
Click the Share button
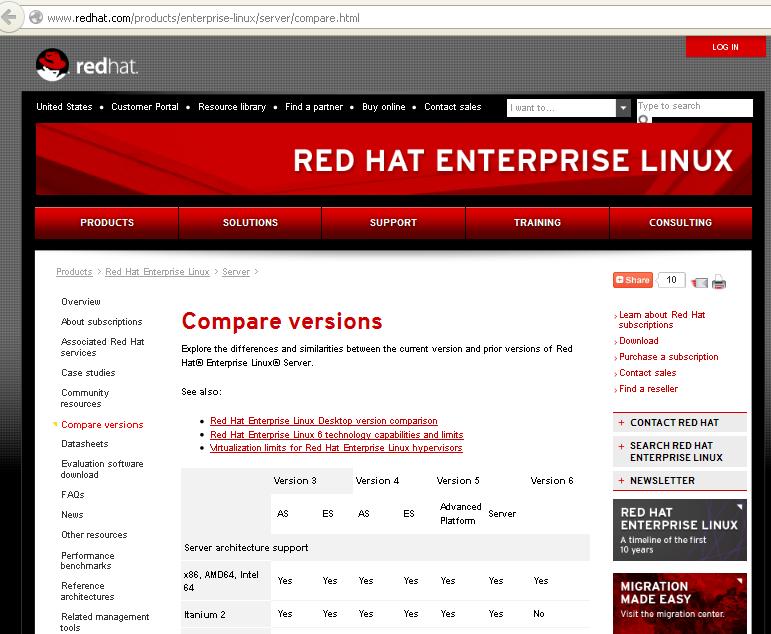[x=633, y=280]
